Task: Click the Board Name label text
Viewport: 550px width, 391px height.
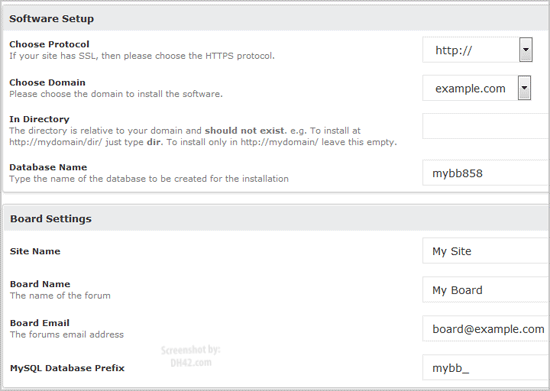Action: pos(40,284)
